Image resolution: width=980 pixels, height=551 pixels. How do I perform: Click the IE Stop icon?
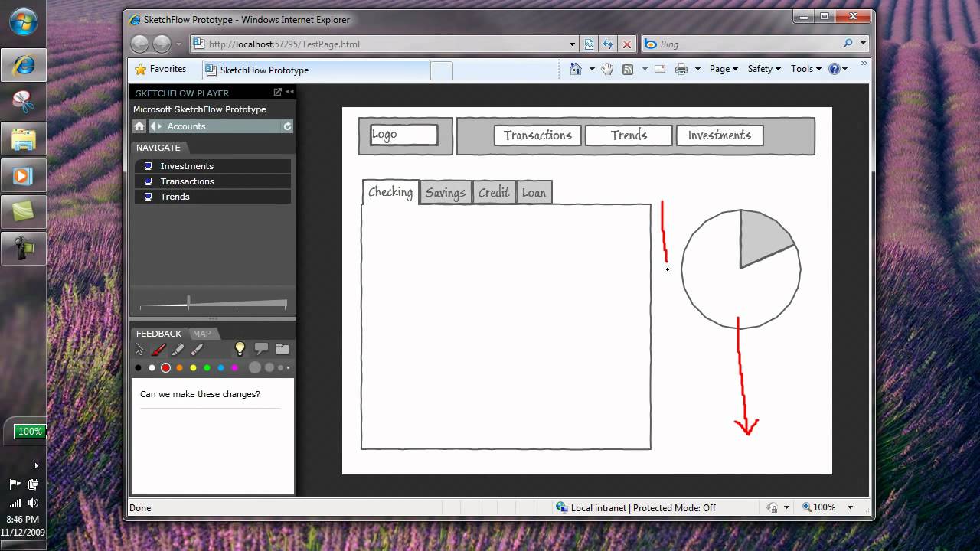(x=627, y=44)
